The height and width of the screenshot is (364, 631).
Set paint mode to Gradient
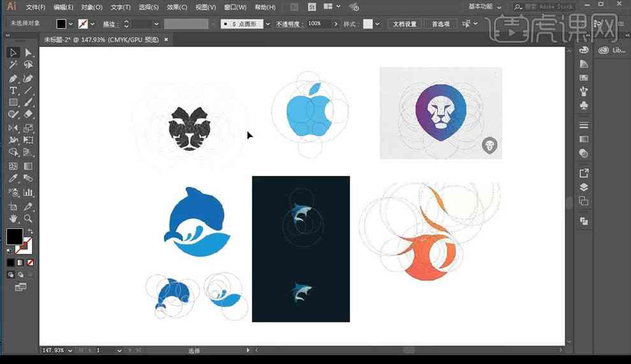click(20, 263)
